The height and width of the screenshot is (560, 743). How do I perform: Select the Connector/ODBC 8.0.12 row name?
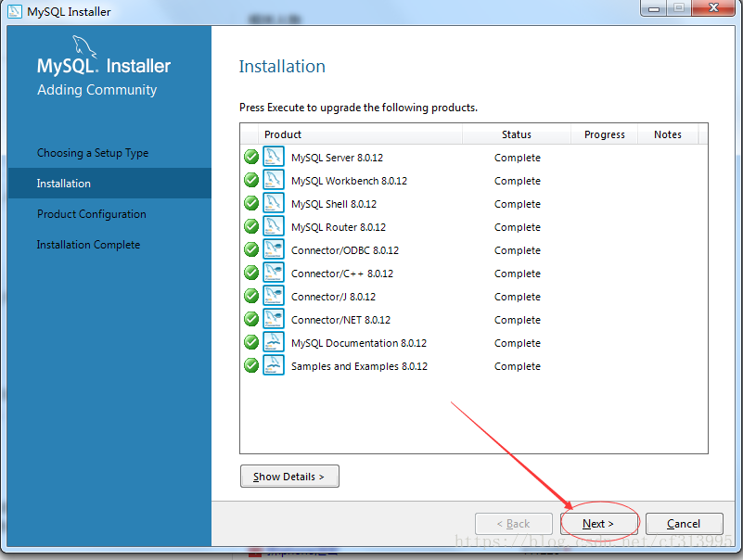(x=345, y=250)
